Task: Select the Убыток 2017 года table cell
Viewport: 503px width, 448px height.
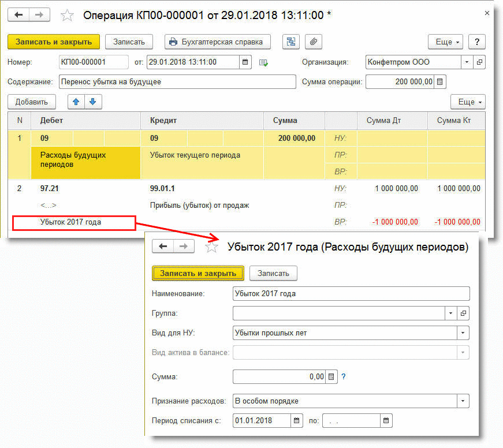Action: (73, 222)
